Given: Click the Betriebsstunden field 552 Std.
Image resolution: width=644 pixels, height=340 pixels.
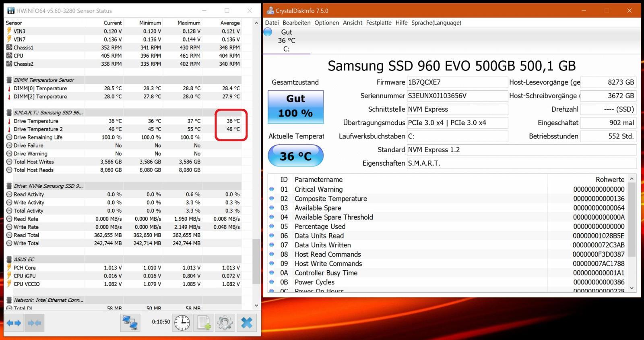Looking at the screenshot, I should pos(608,136).
